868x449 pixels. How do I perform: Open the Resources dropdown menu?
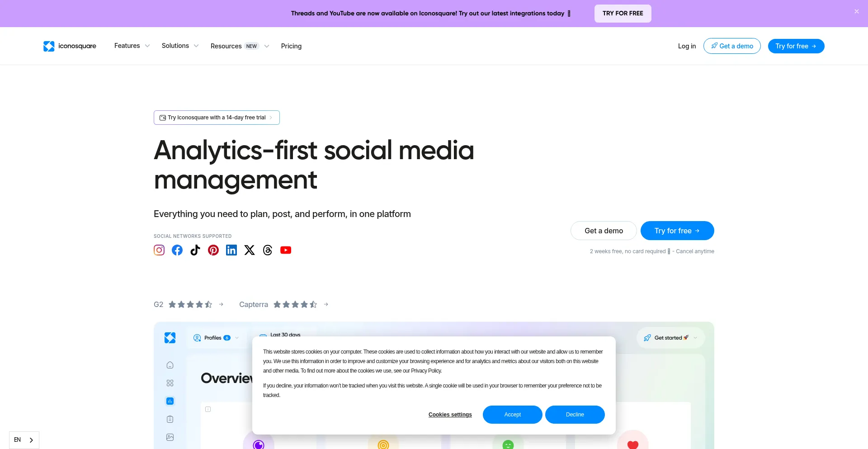point(240,46)
